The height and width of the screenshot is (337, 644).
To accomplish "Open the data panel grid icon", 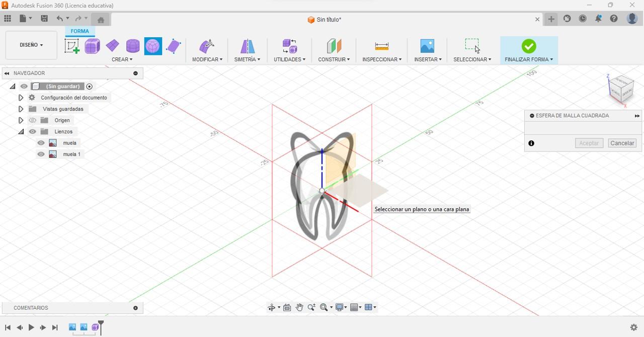I will [x=8, y=19].
